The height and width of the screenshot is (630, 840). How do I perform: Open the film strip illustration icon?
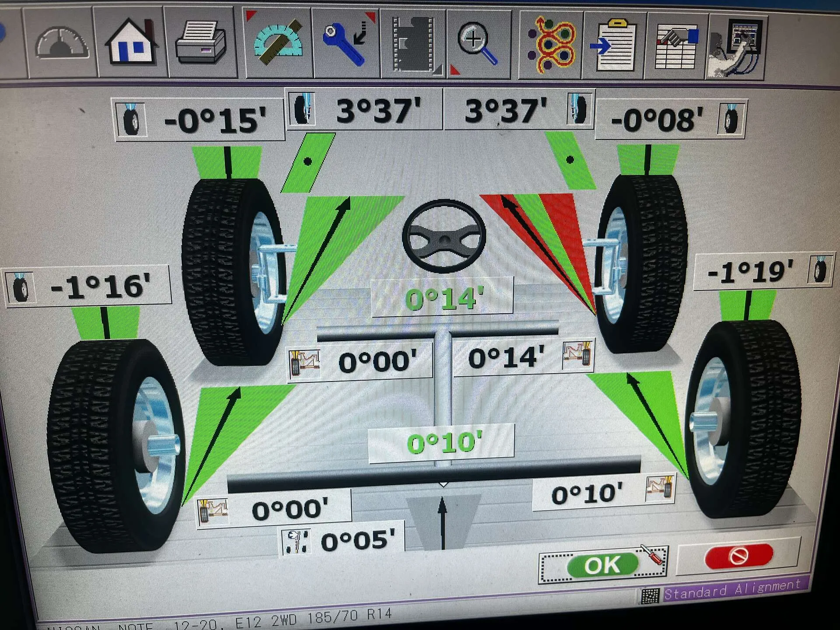pos(413,44)
